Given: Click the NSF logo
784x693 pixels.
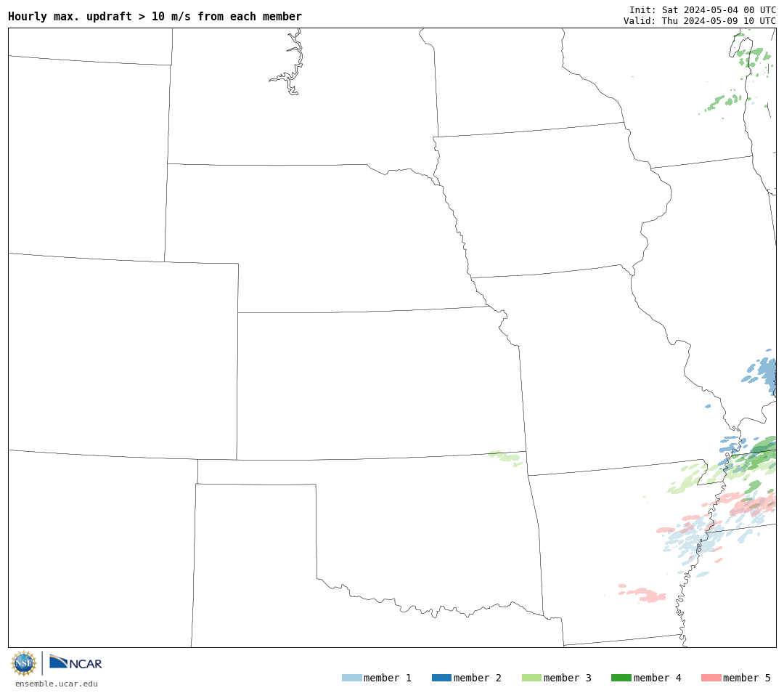Looking at the screenshot, I should [x=23, y=663].
